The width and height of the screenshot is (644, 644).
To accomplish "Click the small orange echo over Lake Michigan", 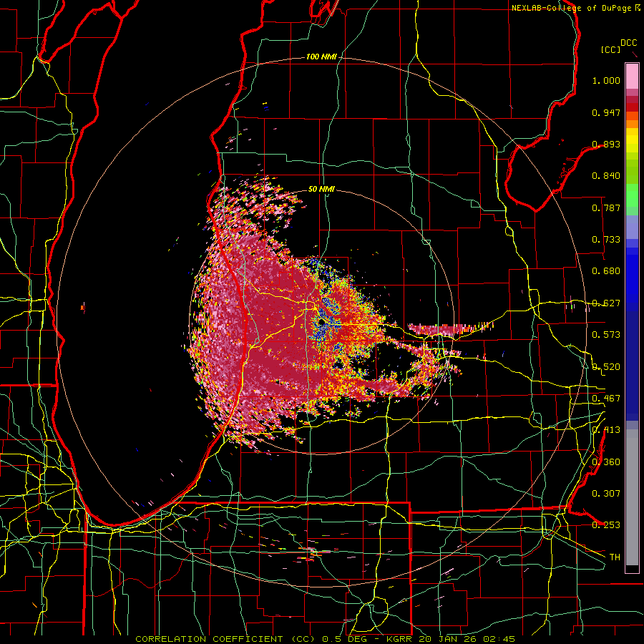I will 82,307.
